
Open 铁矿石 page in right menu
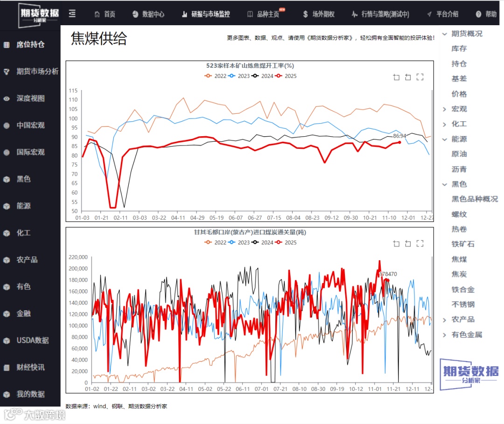(x=463, y=244)
